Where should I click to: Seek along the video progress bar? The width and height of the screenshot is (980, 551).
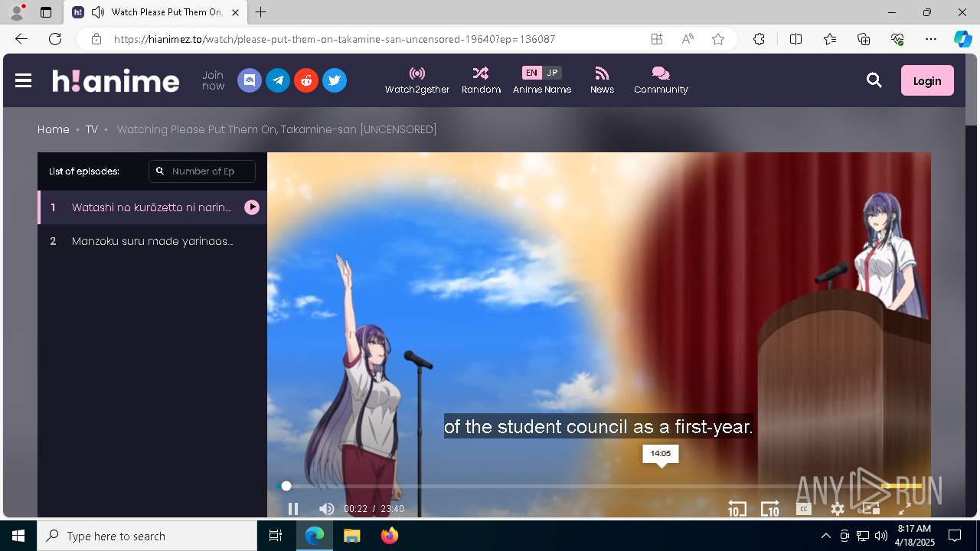click(x=599, y=486)
